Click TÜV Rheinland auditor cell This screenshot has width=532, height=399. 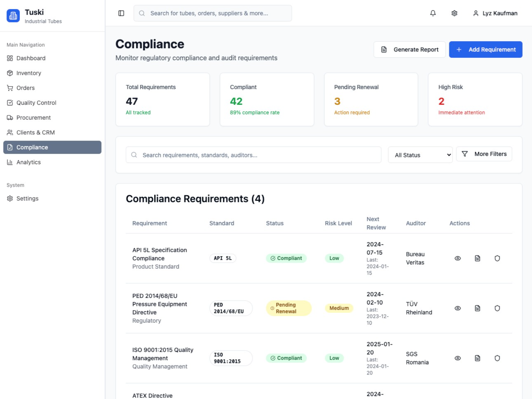[419, 308]
